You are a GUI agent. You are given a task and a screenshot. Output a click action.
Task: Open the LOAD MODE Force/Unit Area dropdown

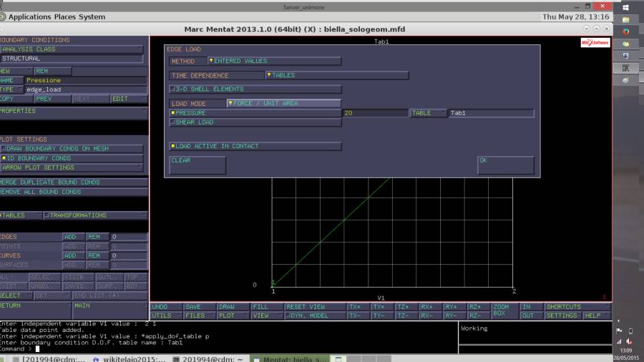tap(283, 104)
